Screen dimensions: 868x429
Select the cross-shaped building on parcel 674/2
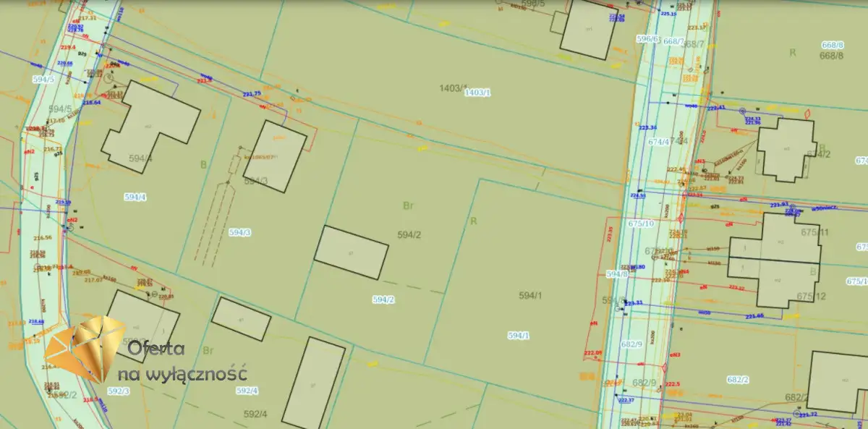click(x=786, y=149)
